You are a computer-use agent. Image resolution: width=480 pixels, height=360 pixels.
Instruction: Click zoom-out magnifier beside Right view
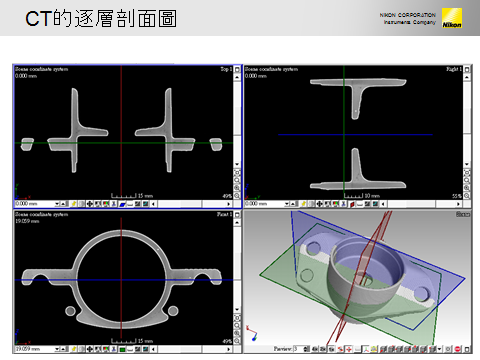coord(467,196)
